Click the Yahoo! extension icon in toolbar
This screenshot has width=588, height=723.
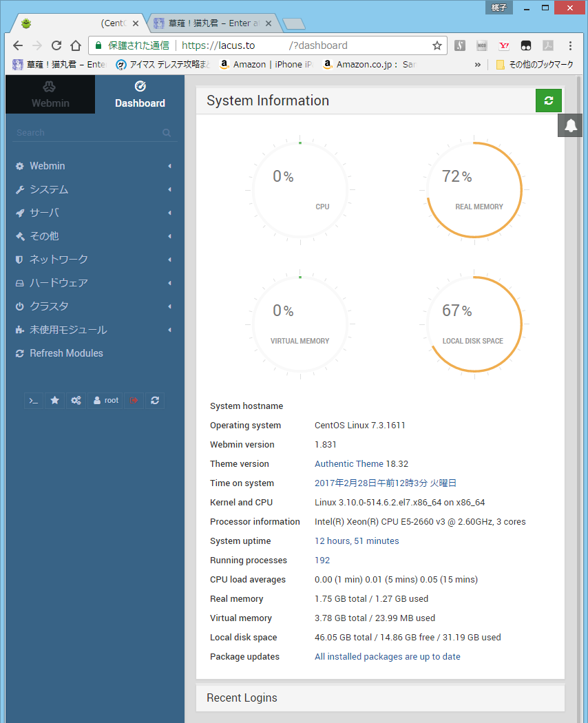coord(504,45)
